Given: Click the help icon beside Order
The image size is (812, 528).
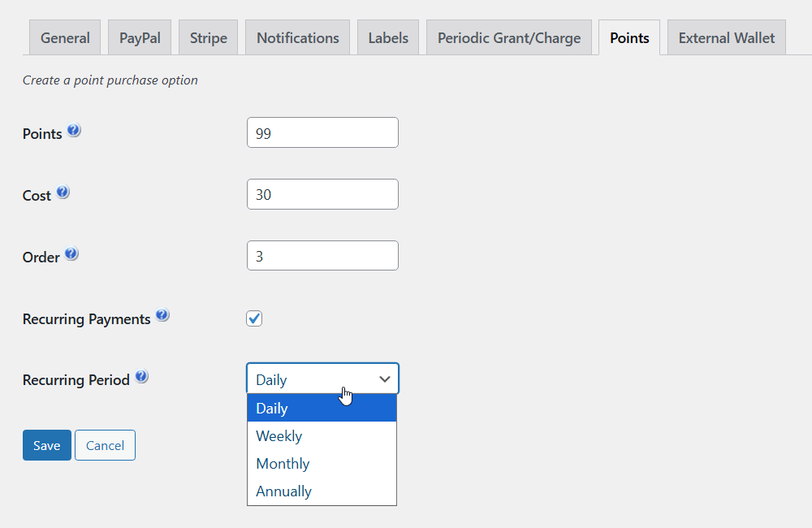Looking at the screenshot, I should point(71,254).
